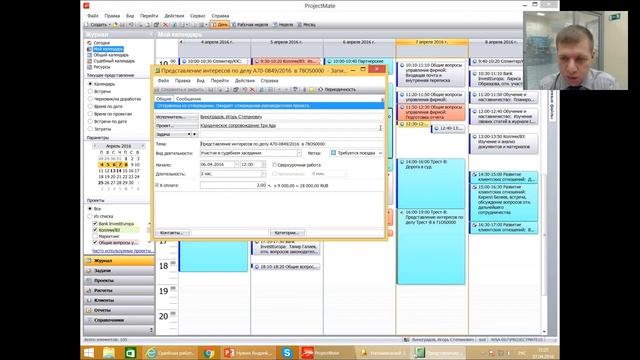Select the 7 апреля 2016 day header
This screenshot has width=640, height=360.
[x=432, y=42]
